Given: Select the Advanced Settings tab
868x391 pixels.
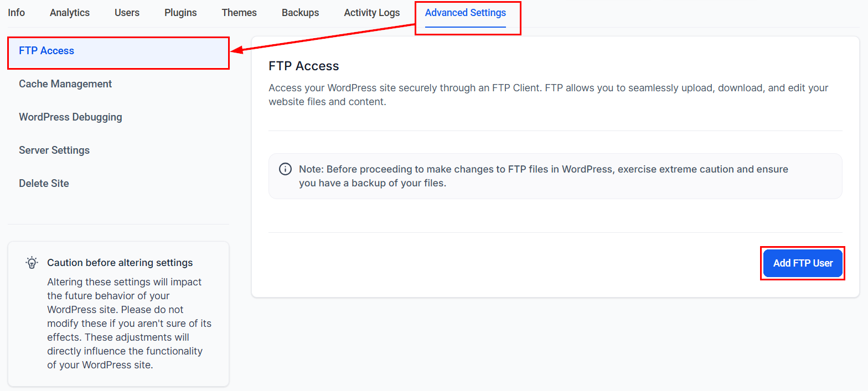Looking at the screenshot, I should (x=466, y=13).
